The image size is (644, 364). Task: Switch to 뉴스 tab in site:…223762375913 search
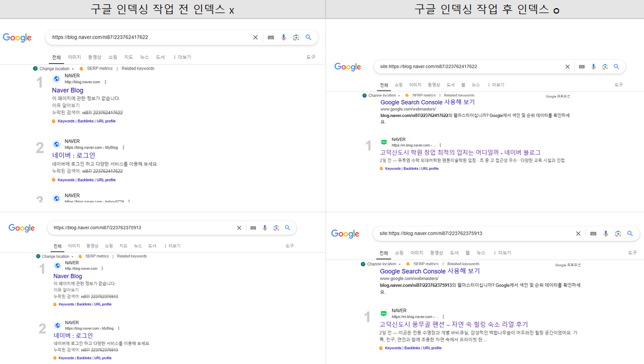481,253
